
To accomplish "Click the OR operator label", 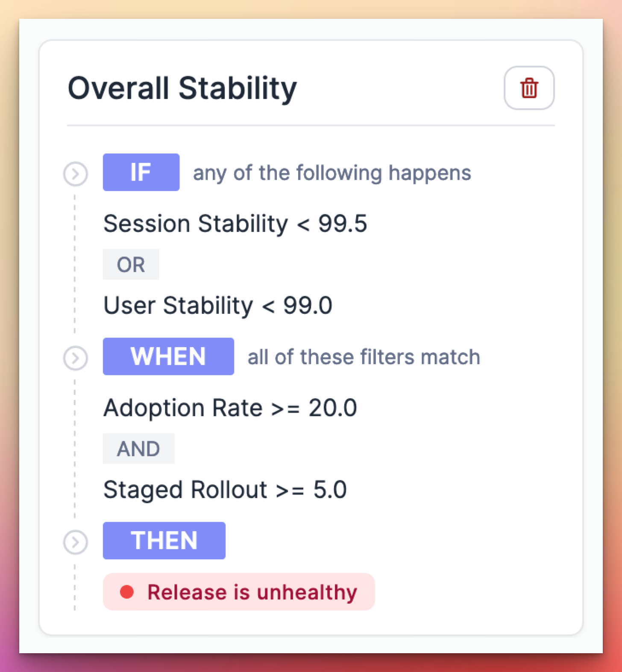I will coord(131,264).
